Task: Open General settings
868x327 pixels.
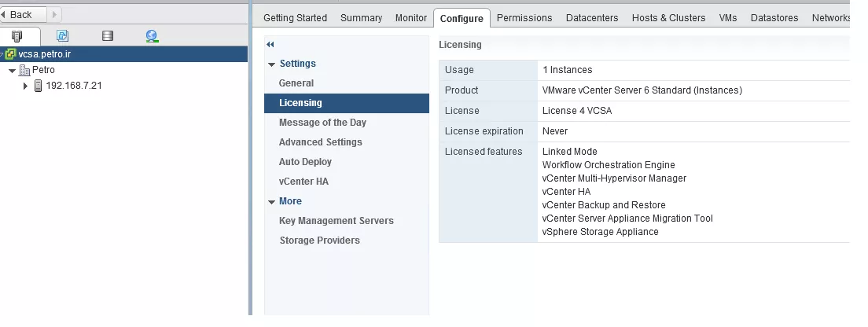Action: pos(296,83)
